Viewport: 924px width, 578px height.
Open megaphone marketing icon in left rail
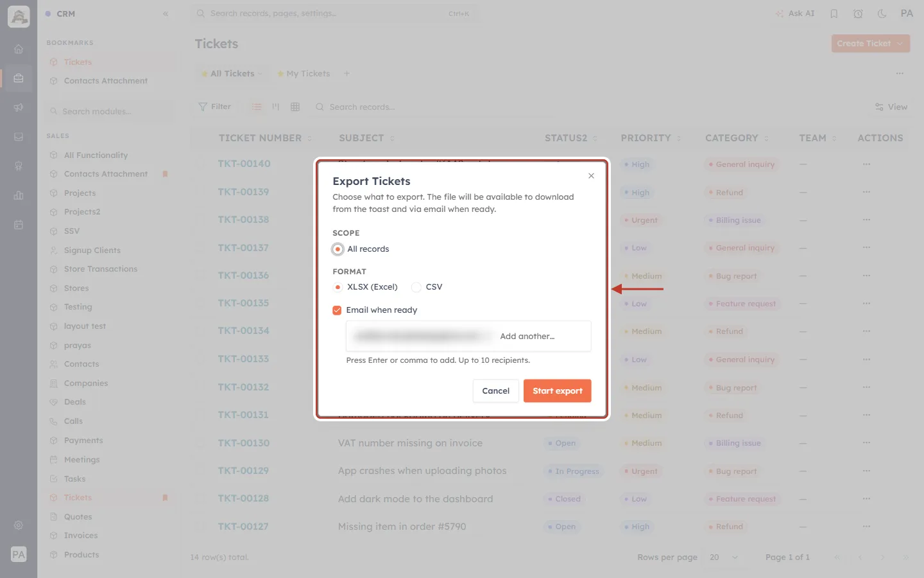click(19, 108)
